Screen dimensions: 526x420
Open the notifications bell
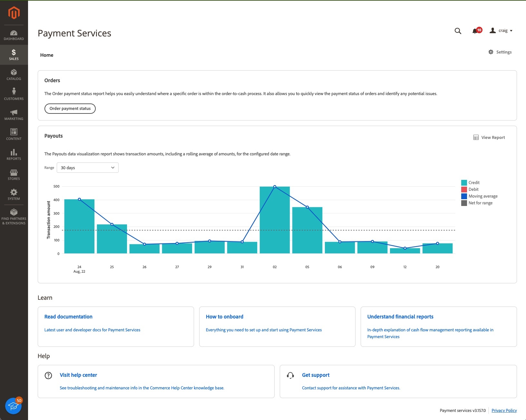pyautogui.click(x=475, y=31)
